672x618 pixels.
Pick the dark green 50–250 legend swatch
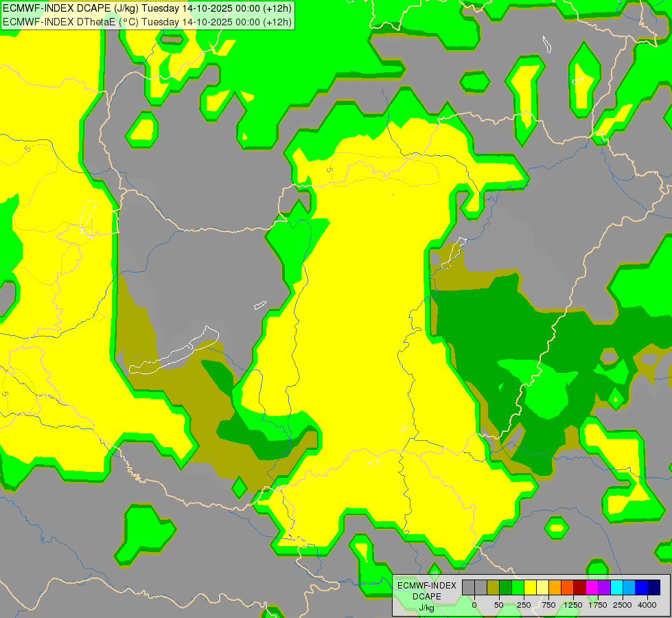506,587
